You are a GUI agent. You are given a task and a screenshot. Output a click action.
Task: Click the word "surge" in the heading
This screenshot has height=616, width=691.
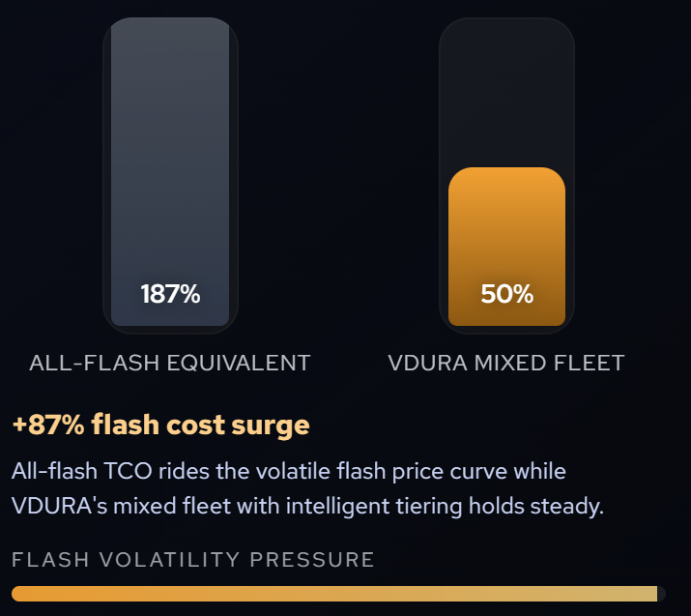278,425
